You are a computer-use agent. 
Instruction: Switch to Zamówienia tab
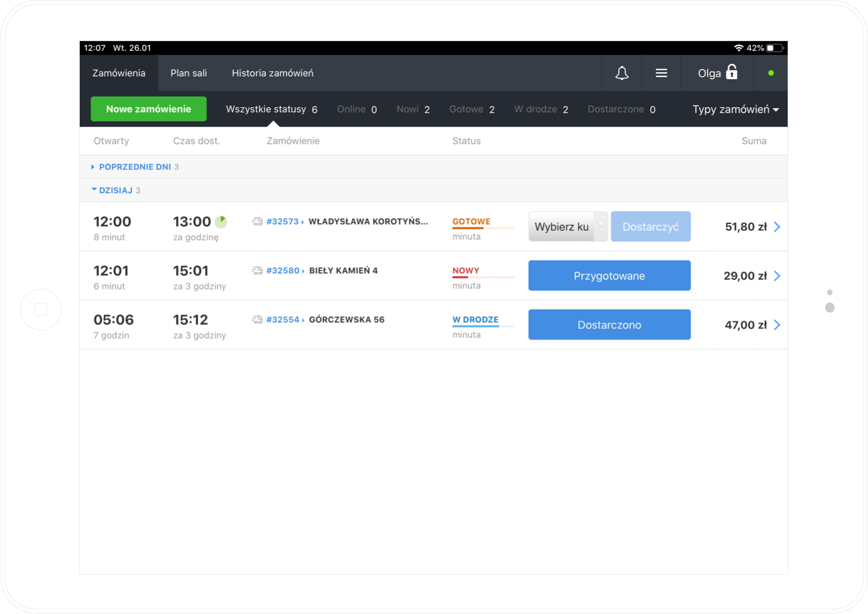click(x=119, y=73)
